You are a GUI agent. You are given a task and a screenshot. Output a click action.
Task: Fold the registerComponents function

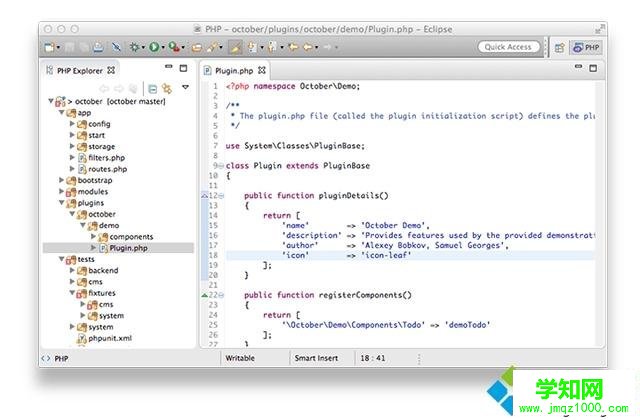[x=221, y=295]
